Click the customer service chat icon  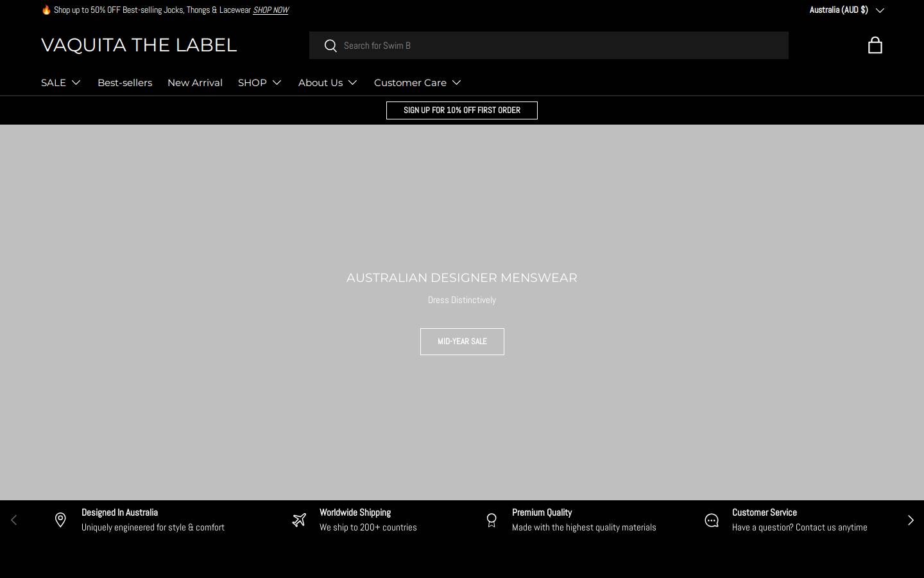pos(712,520)
